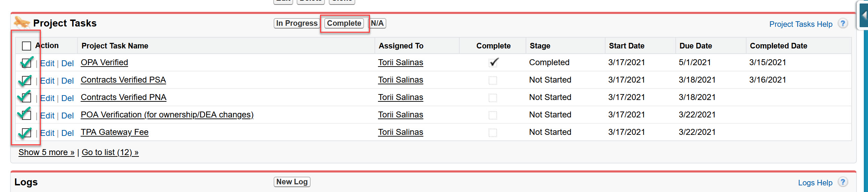Edit the Contracts Verified PSA task

coord(47,81)
